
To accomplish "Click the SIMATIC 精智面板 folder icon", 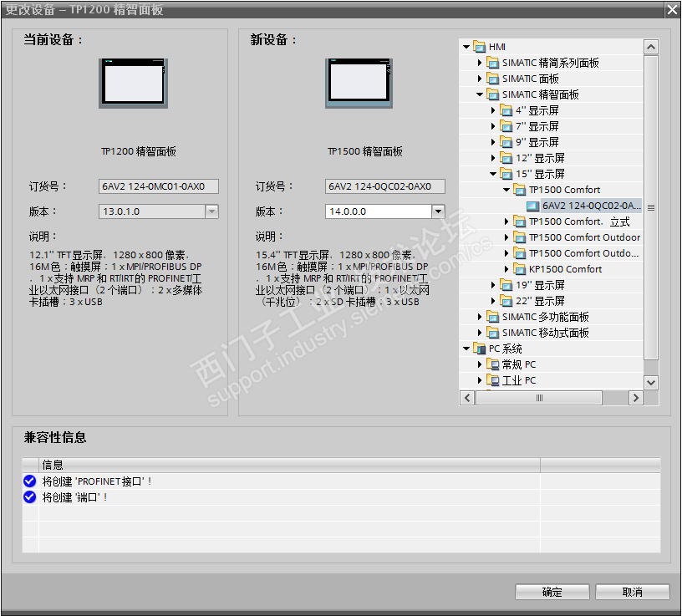I will (493, 94).
